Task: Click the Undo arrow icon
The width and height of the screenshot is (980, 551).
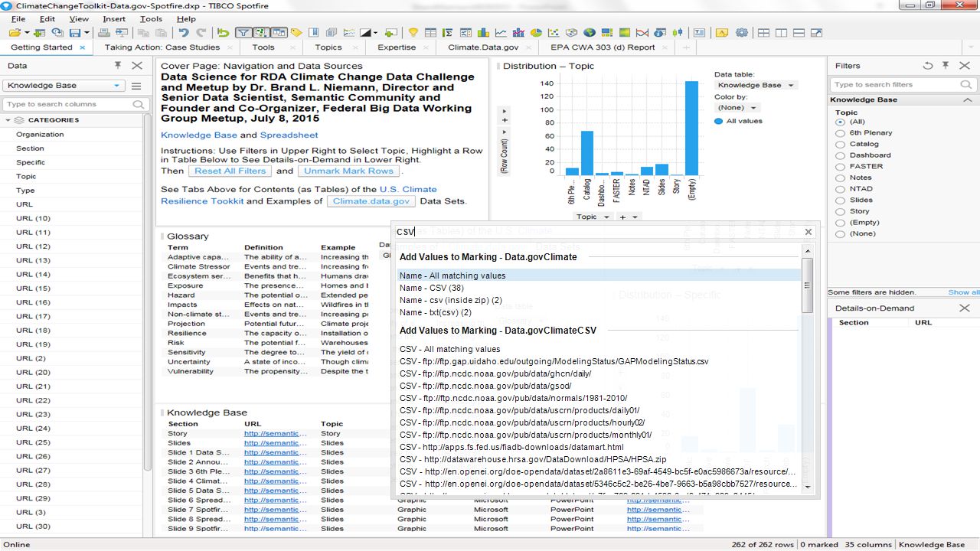Action: [184, 33]
